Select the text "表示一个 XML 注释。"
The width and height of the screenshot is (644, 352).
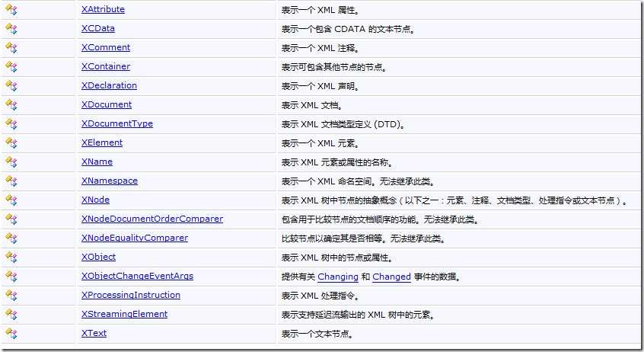[x=320, y=48]
